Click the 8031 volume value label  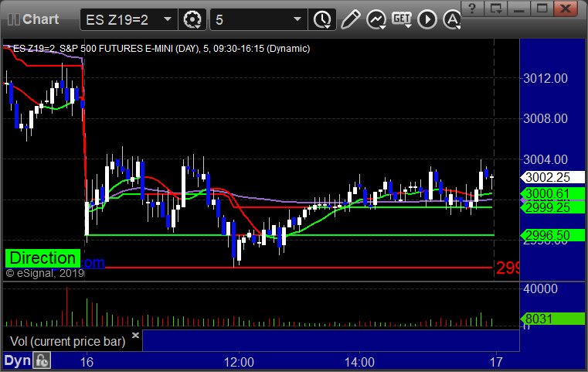(x=552, y=319)
